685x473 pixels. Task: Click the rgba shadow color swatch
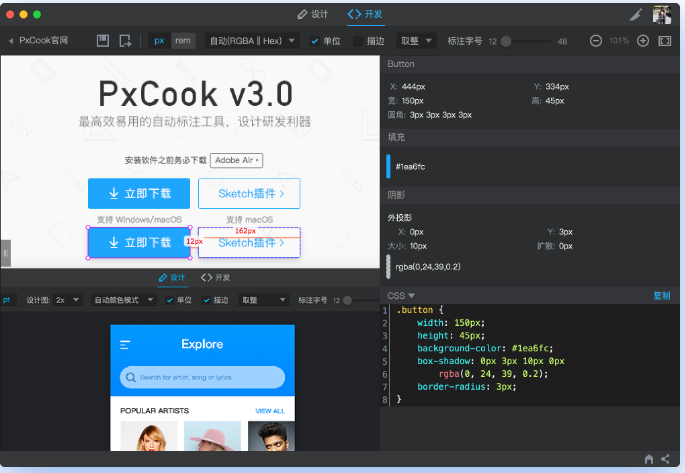point(388,266)
